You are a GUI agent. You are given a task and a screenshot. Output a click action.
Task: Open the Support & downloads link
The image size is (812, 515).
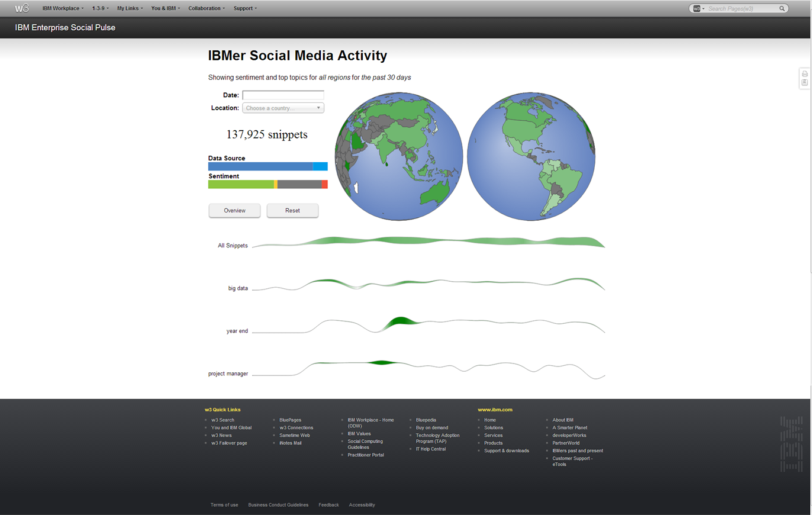507,450
